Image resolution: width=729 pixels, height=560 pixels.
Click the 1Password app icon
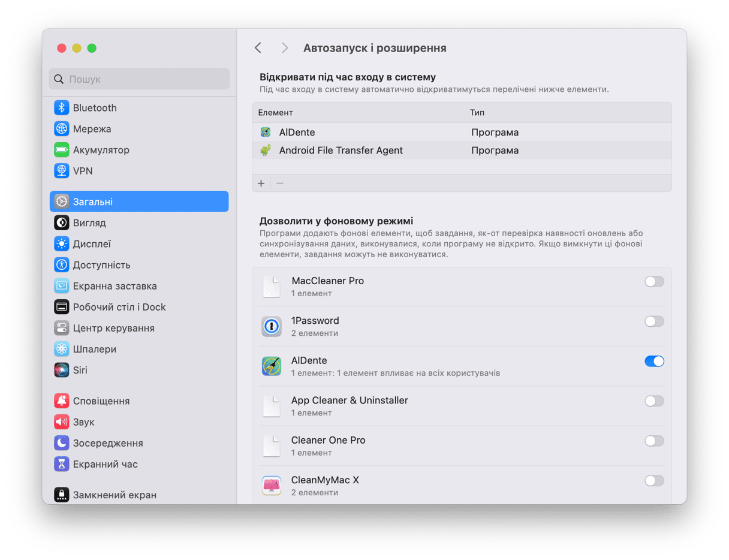pos(272,327)
